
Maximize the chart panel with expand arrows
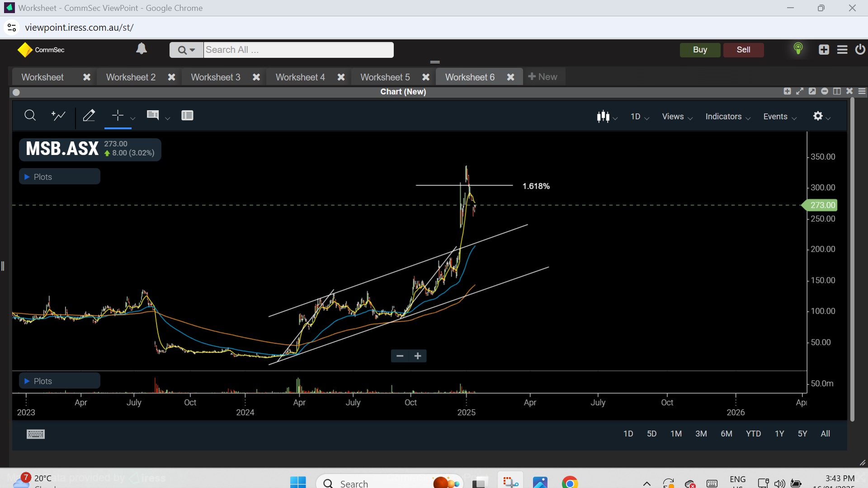coord(800,91)
